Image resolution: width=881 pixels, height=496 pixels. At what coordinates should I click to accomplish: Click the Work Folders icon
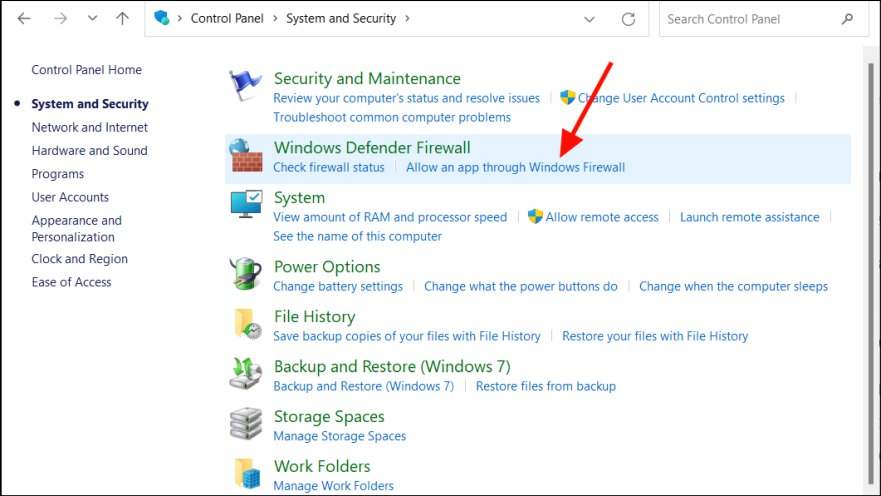coord(247,474)
